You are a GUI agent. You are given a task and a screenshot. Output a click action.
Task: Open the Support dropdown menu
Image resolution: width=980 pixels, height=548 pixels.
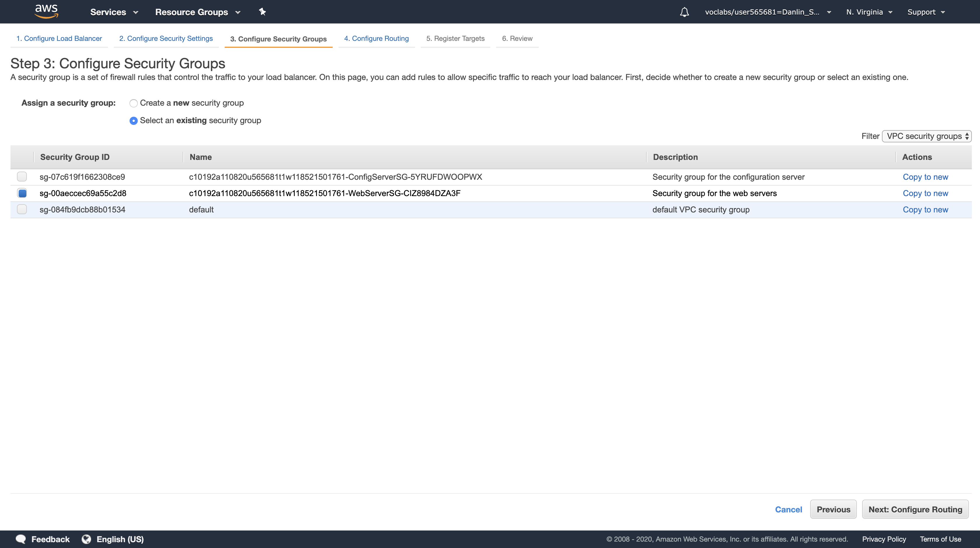926,12
